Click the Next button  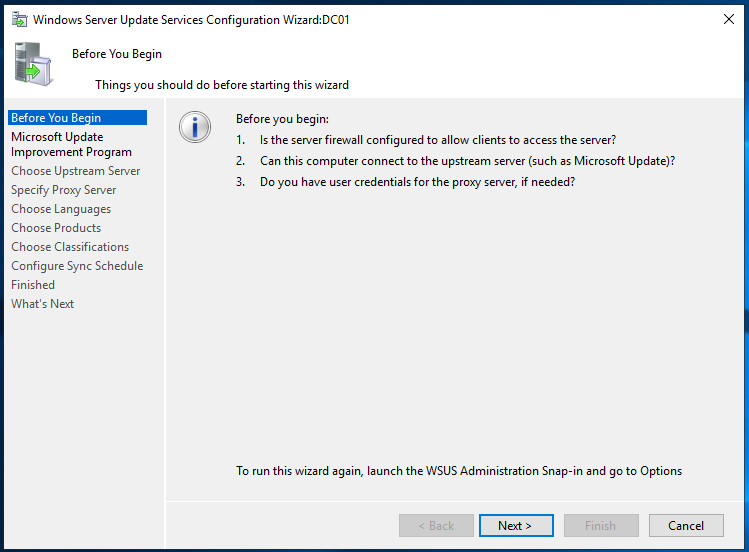point(516,526)
